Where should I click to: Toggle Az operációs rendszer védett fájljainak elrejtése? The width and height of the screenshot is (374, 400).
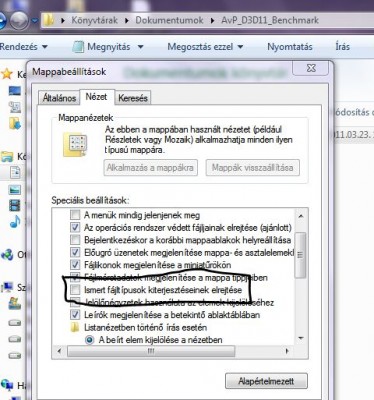tap(75, 228)
